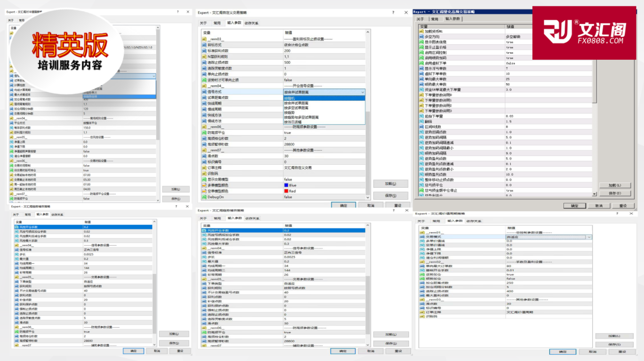Choose 按多空试单距离 from the dropdown list
The image size is (644, 361).
tap(324, 108)
